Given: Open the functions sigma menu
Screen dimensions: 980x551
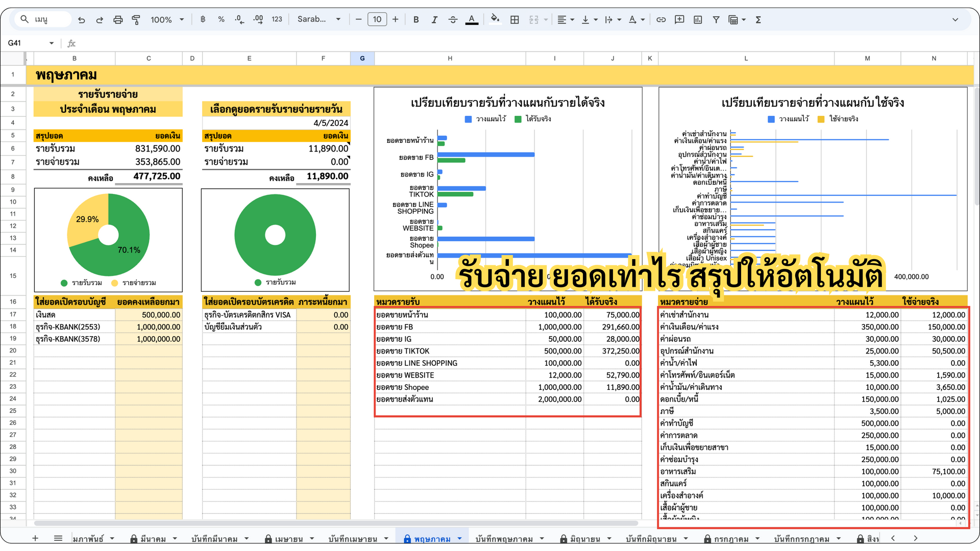Looking at the screenshot, I should click(x=758, y=19).
